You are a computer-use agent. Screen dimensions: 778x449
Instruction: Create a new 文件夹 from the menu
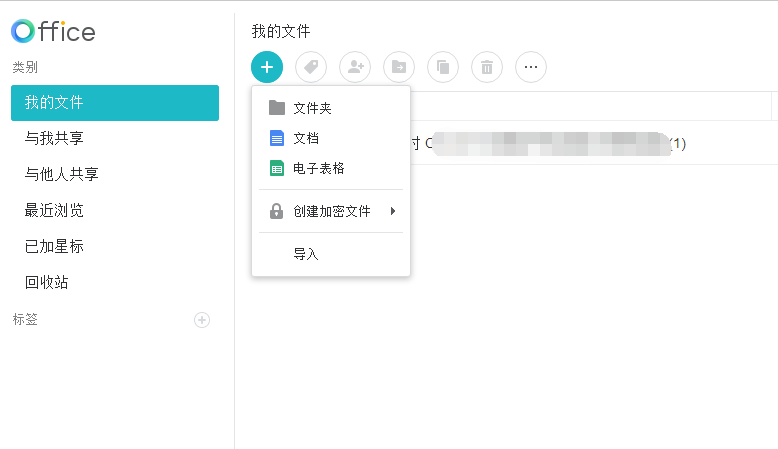[x=311, y=108]
